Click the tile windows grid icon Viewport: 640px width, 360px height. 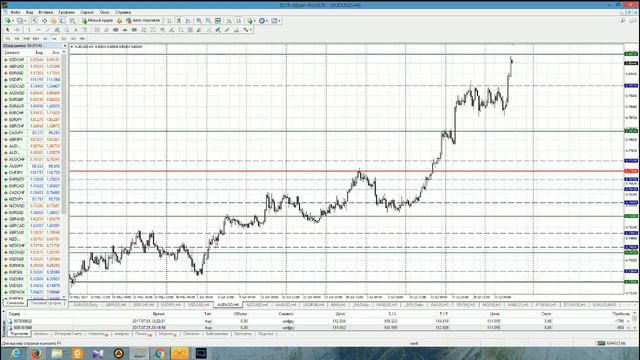(x=218, y=20)
